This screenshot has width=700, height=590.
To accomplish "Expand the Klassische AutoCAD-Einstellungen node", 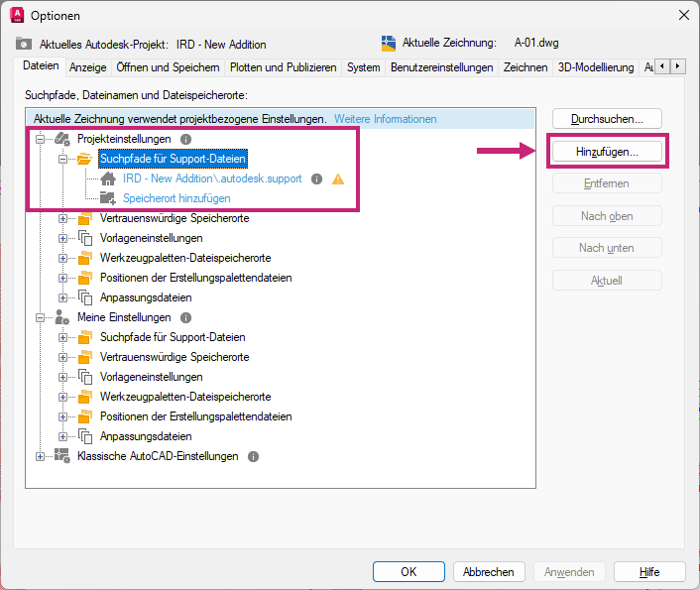I will click(x=41, y=456).
